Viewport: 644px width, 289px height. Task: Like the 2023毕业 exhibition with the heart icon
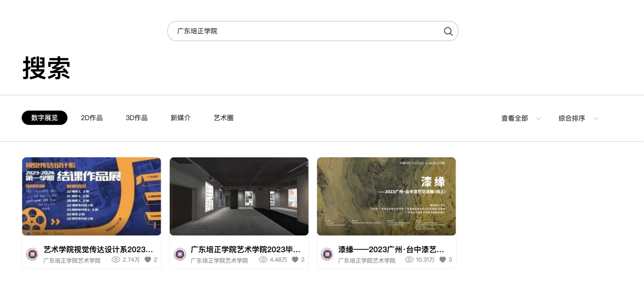[x=295, y=260]
